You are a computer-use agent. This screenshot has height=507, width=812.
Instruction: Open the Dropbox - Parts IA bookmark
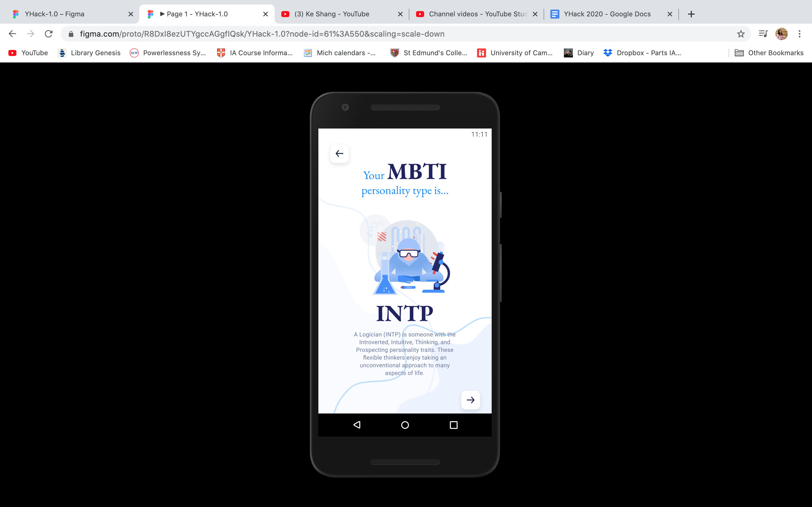pyautogui.click(x=642, y=53)
